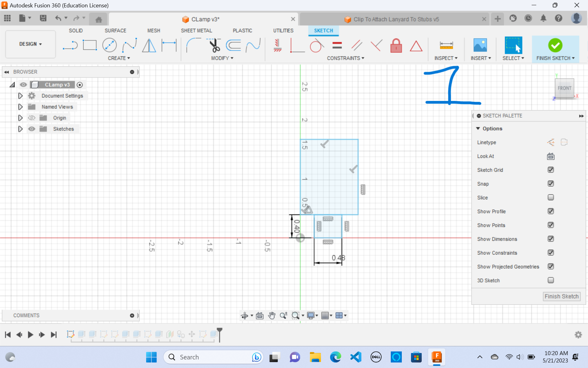Select the Offset tool
The width and height of the screenshot is (588, 368).
click(234, 45)
